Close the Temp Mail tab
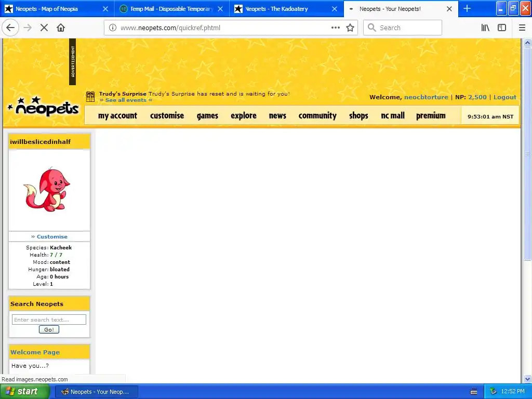Viewport: 532px width, 399px height. pos(220,9)
